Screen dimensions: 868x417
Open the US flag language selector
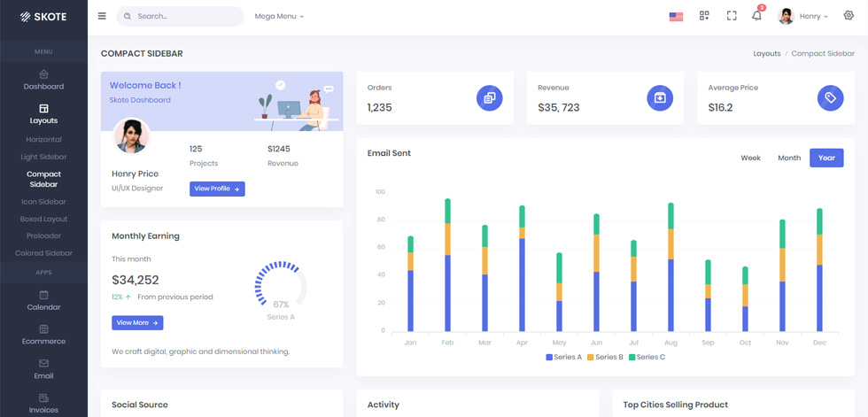[676, 17]
